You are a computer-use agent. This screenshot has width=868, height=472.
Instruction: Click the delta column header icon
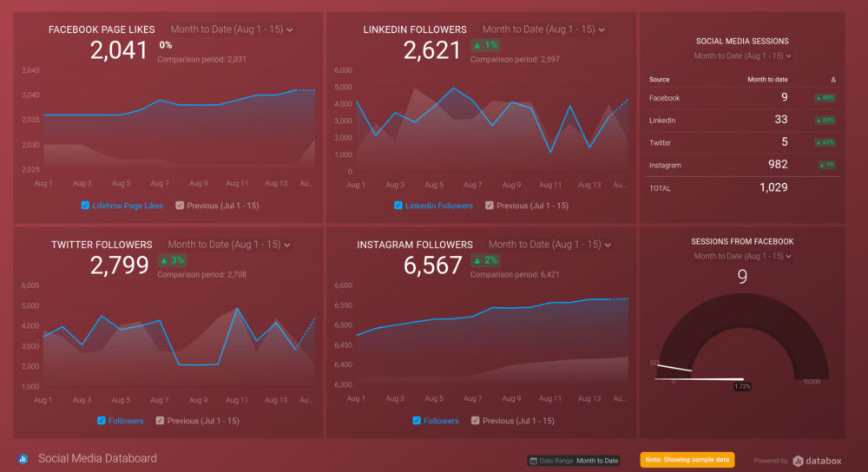point(833,80)
